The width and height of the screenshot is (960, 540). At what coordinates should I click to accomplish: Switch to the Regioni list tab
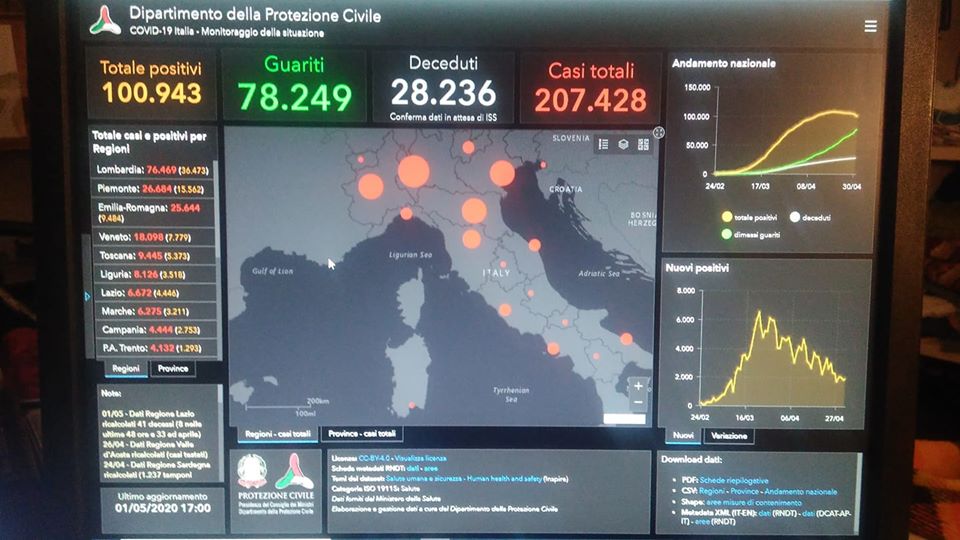coord(126,369)
